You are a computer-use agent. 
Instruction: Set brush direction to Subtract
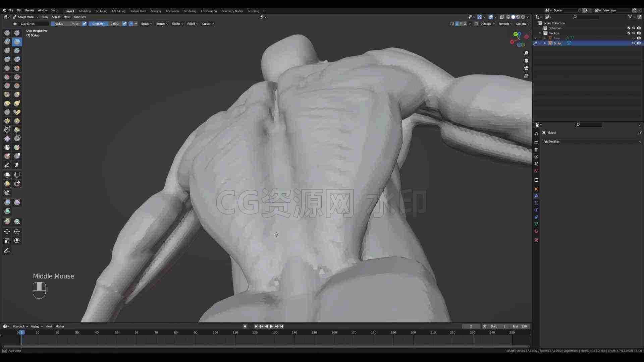(136, 24)
